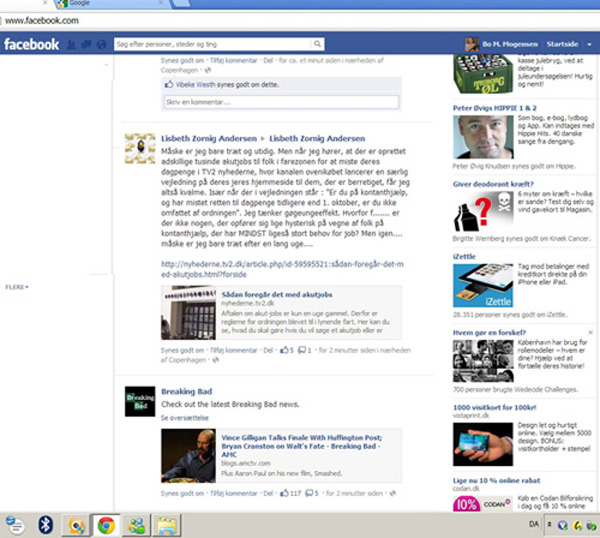Focus the Facebook search input box

pos(213,44)
